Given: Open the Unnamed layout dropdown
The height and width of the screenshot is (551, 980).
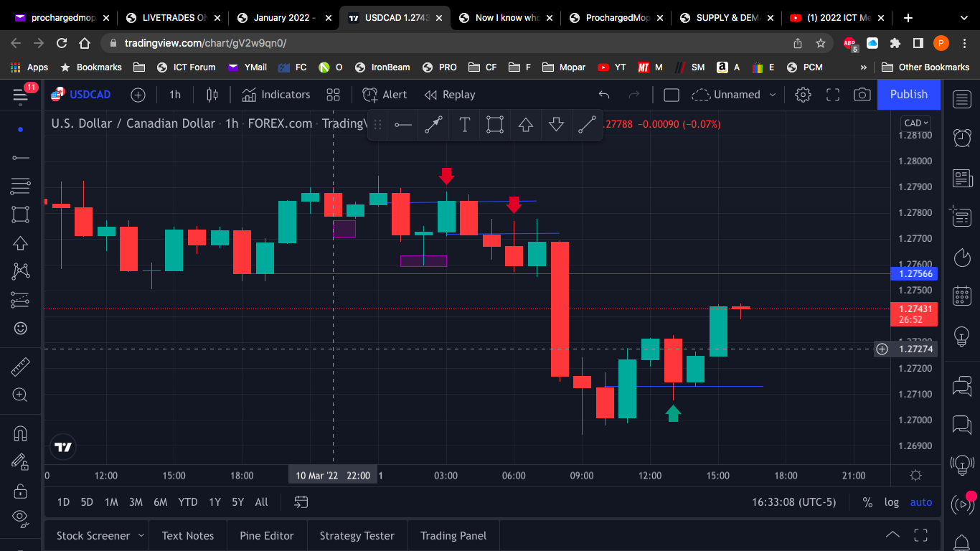Looking at the screenshot, I should click(734, 95).
